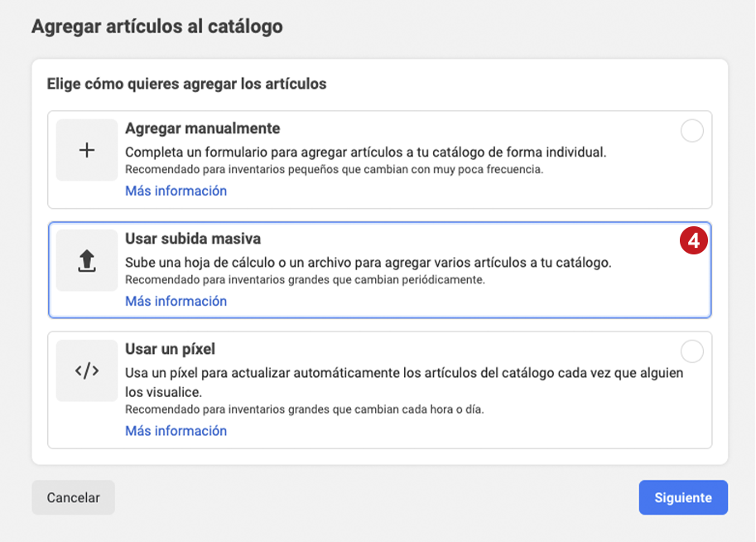756x542 pixels.
Task: Click the Agregar artículos al catálogo page title
Action: [x=157, y=27]
